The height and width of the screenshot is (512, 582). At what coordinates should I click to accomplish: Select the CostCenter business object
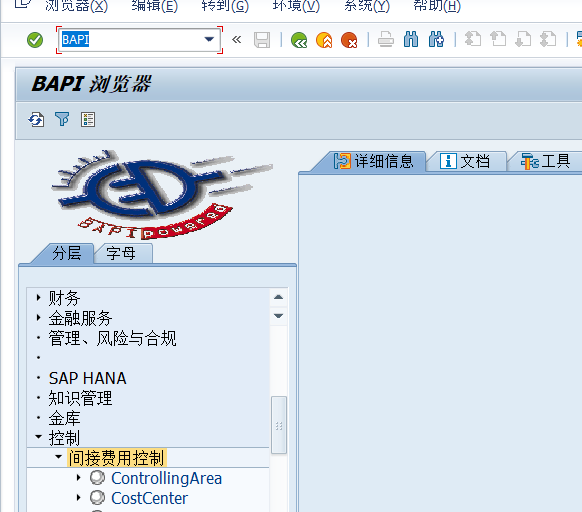[x=149, y=498]
